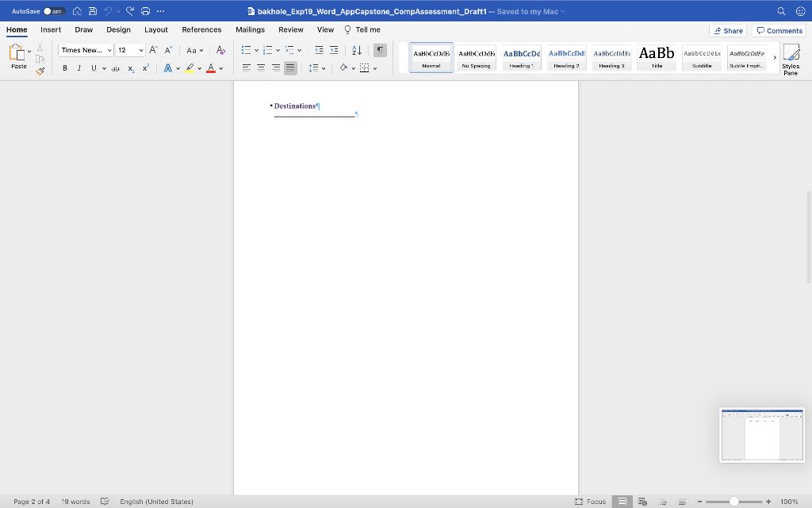Click the superscript icon
Viewport: 812px width, 508px height.
[146, 68]
